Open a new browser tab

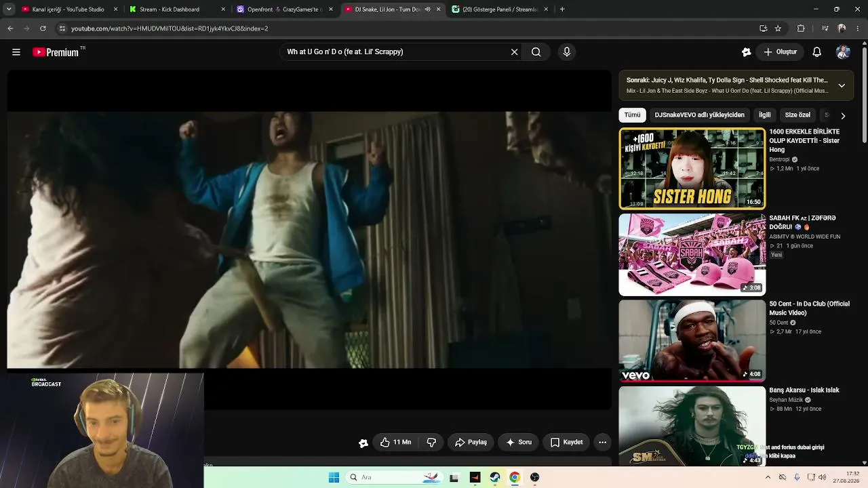coord(562,9)
